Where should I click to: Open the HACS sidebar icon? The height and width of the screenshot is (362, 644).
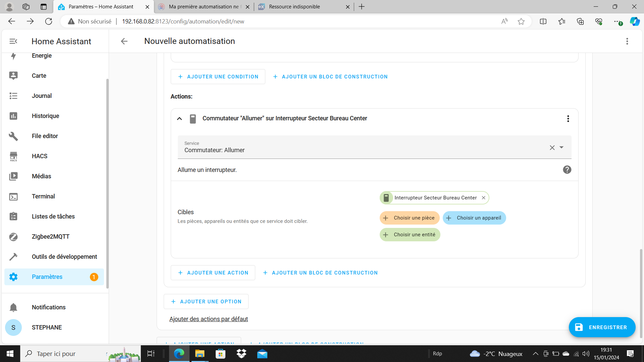[13, 156]
